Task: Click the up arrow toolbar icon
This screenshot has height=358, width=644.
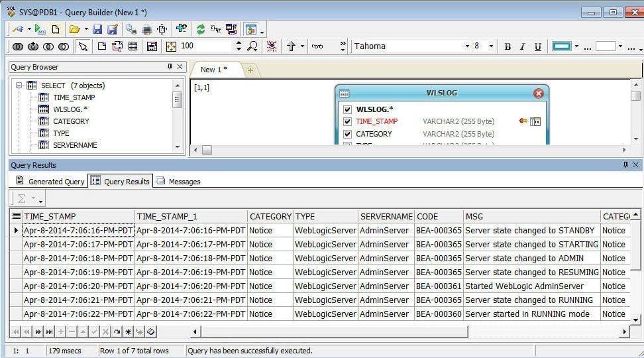Action: (x=291, y=46)
